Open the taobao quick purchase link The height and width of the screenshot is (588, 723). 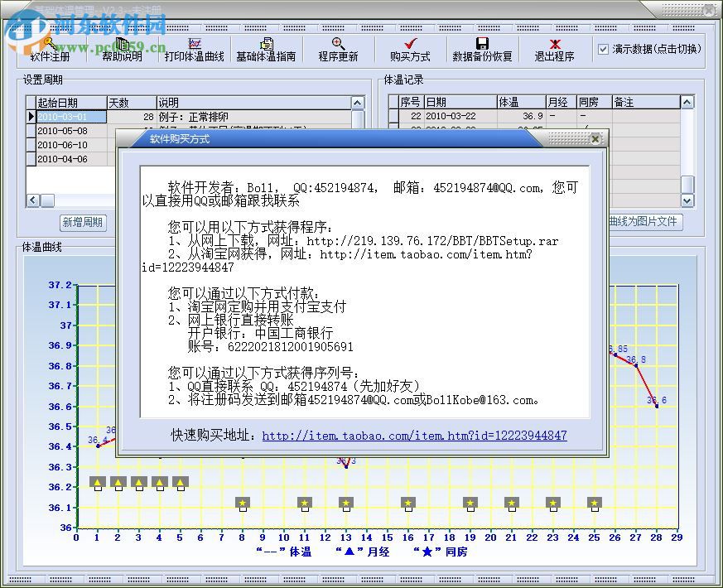(414, 436)
